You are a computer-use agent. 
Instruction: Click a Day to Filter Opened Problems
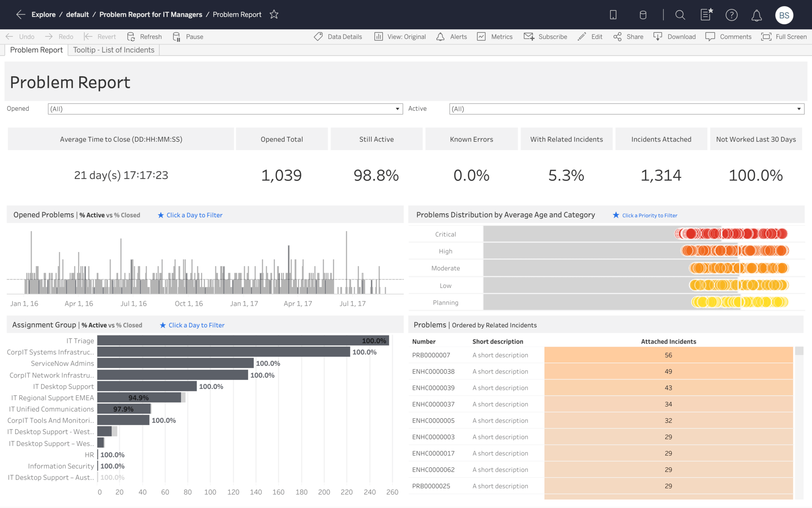click(194, 215)
